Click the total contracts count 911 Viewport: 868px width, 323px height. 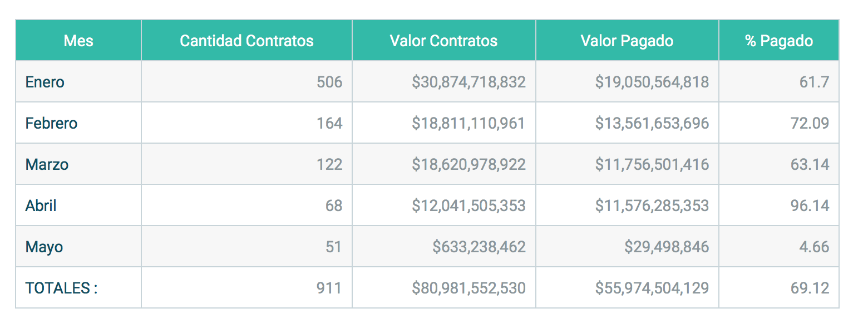(329, 288)
